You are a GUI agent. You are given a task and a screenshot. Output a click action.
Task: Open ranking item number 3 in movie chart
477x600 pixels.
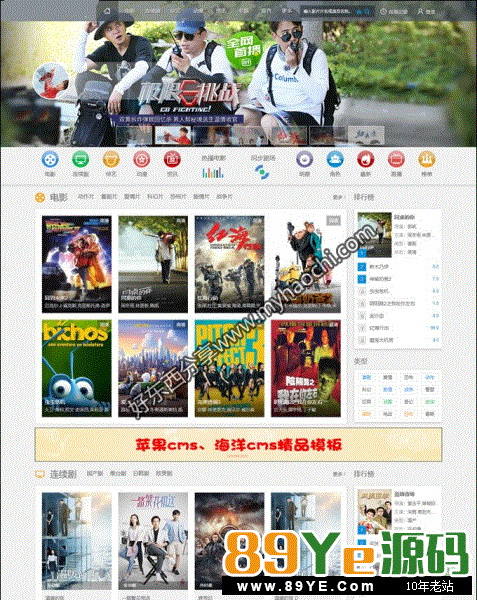click(x=398, y=279)
